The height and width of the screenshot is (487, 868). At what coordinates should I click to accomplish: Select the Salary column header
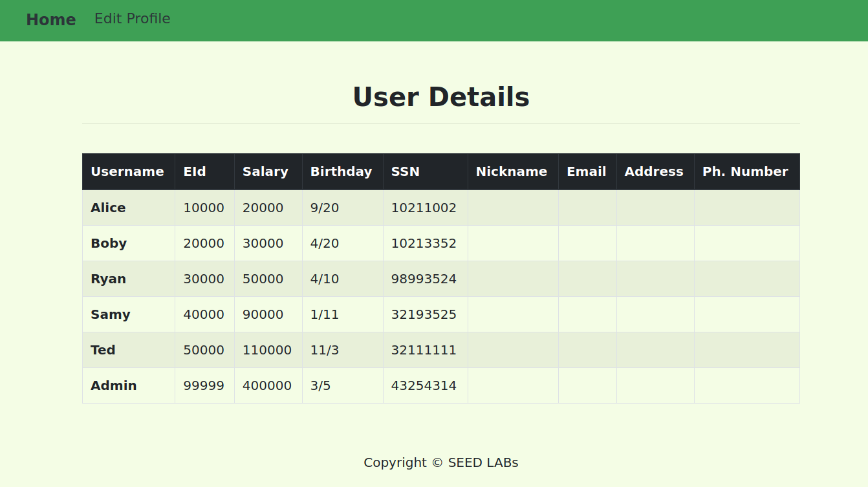click(265, 171)
